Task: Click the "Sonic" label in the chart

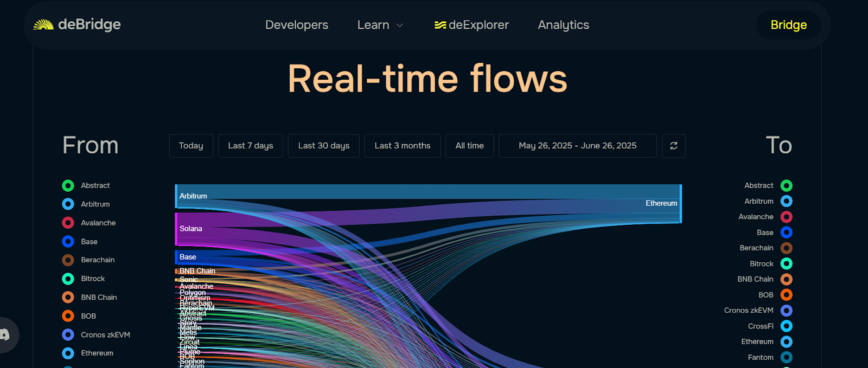Action: [189, 280]
